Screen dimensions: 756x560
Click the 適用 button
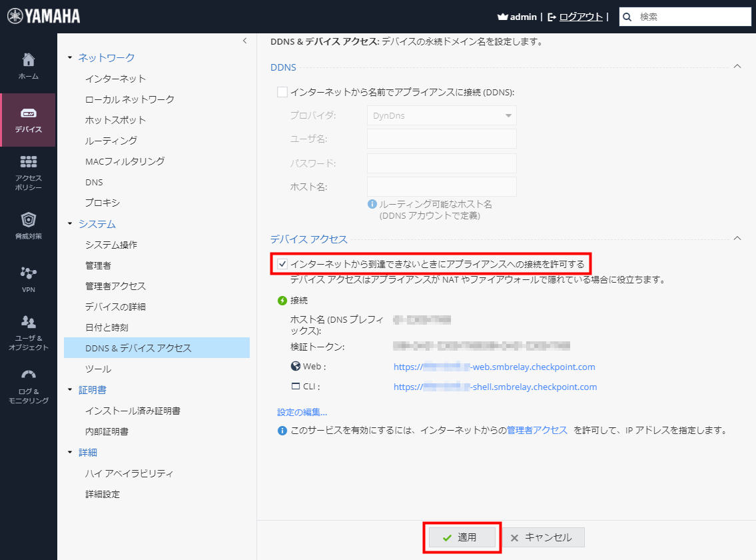(x=462, y=537)
